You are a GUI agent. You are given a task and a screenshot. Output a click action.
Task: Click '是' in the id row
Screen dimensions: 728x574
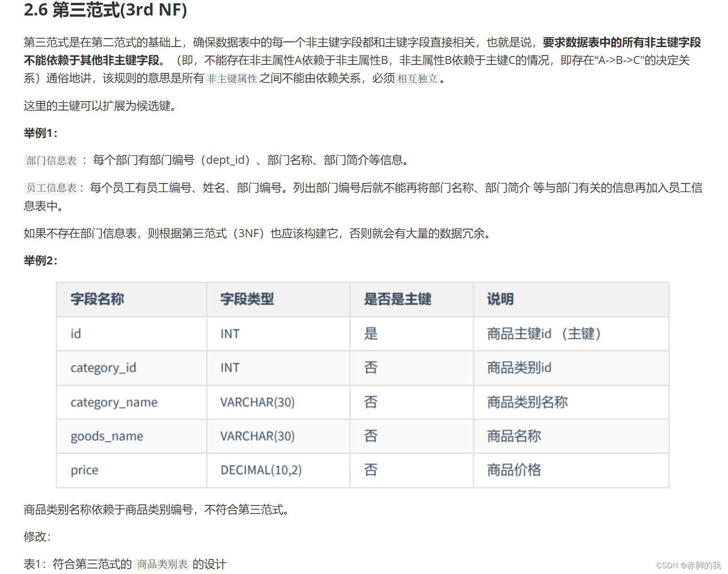371,334
